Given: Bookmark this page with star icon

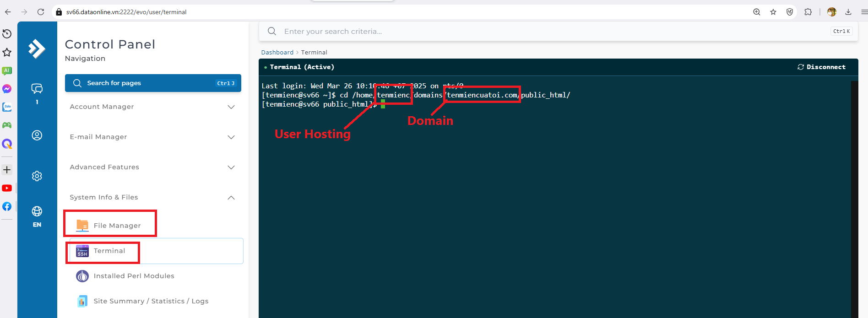Looking at the screenshot, I should (x=773, y=12).
